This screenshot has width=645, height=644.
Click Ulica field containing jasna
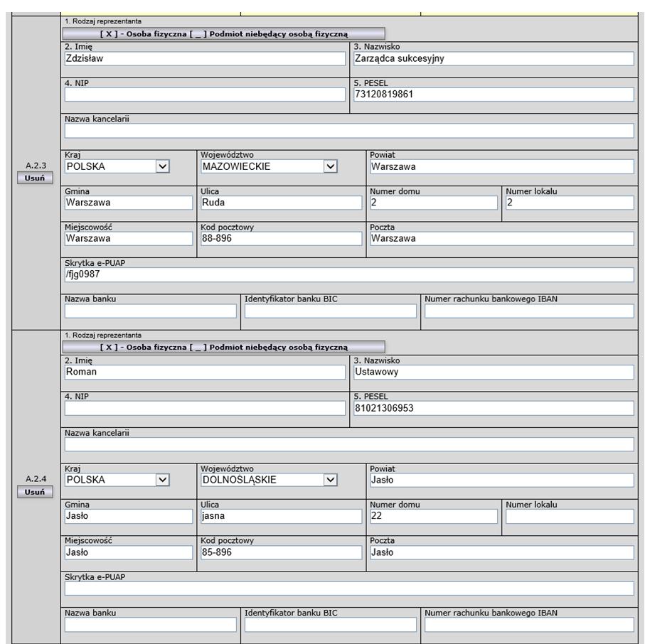pyautogui.click(x=282, y=516)
